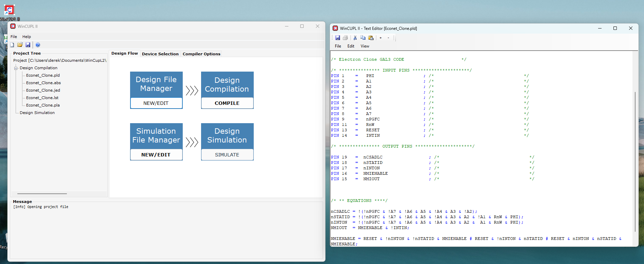This screenshot has height=264, width=644.
Task: Click the Help question mark icon
Action: (x=38, y=45)
